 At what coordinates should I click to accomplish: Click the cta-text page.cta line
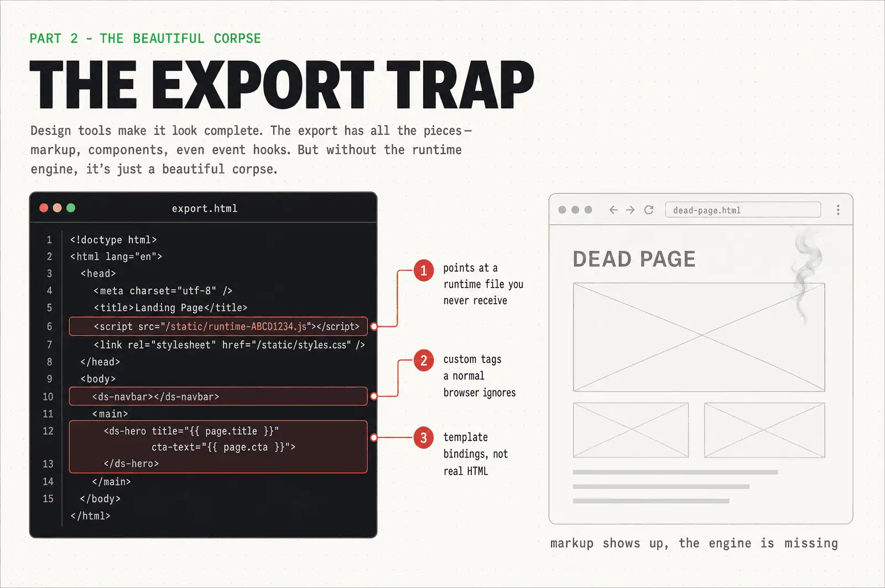223,447
